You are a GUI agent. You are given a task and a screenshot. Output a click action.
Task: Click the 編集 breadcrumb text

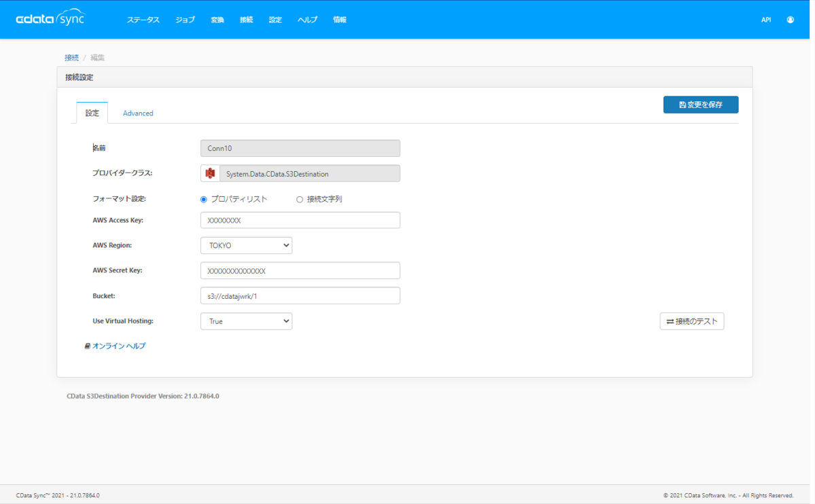[x=98, y=58]
